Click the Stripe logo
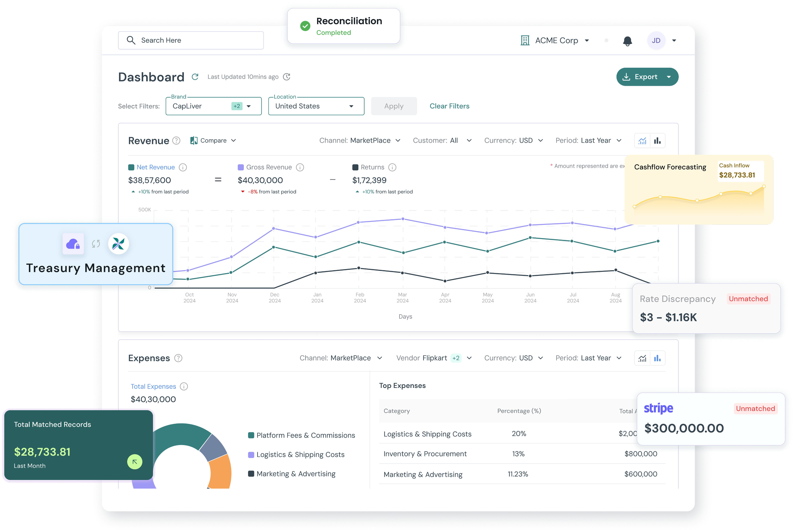Viewport: 794px width, 532px height. click(x=658, y=409)
